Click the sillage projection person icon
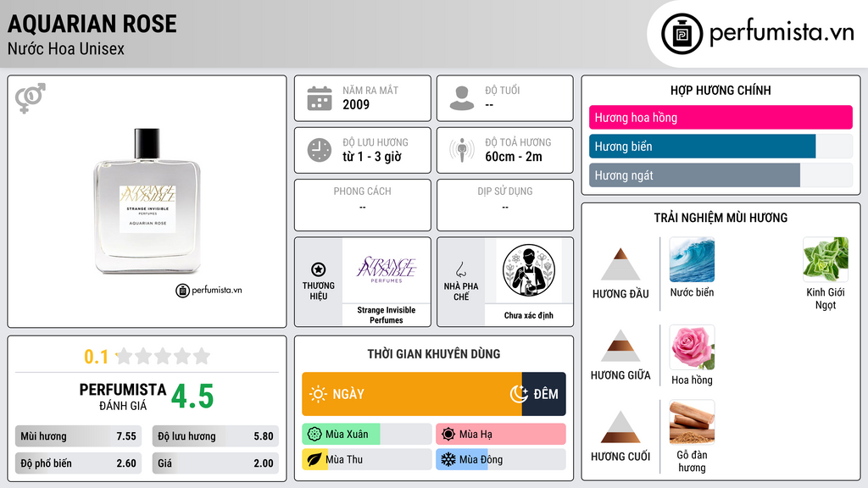This screenshot has width=868, height=488. point(462,150)
